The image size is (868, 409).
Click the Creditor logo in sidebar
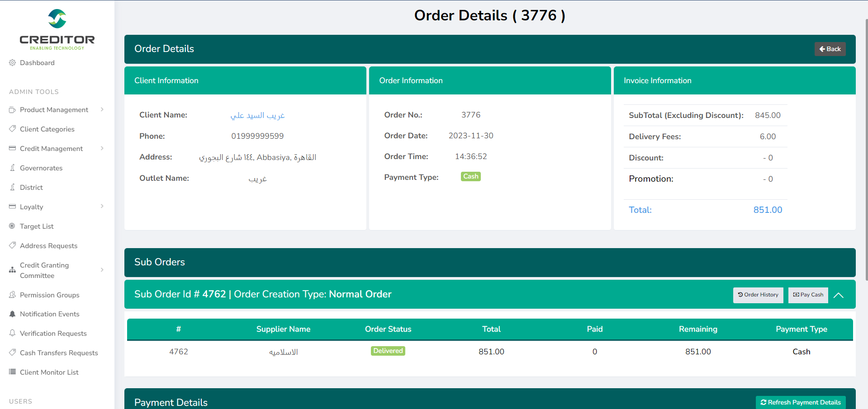[x=57, y=29]
